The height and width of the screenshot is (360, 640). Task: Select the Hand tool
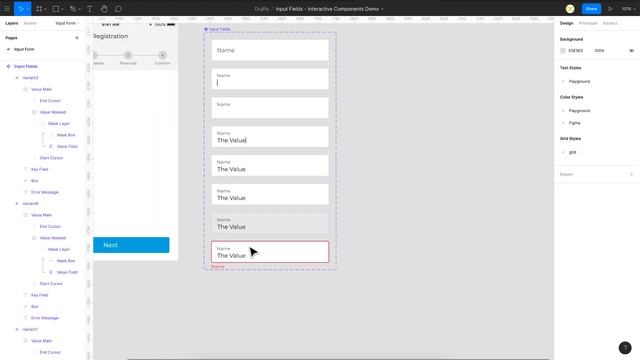104,9
